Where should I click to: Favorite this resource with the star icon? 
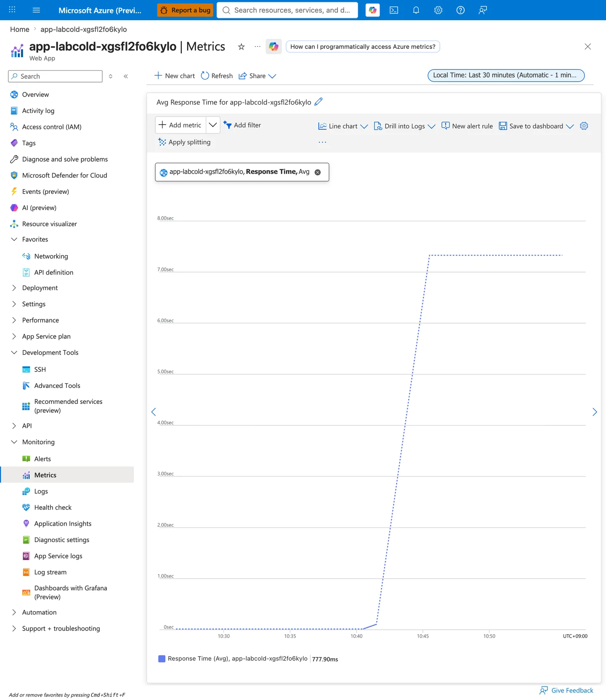(241, 47)
